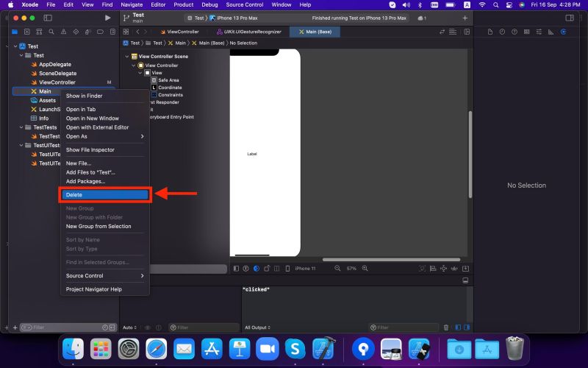Toggle the inspectors panel button at top right
The width and height of the screenshot is (588, 368).
(569, 18)
